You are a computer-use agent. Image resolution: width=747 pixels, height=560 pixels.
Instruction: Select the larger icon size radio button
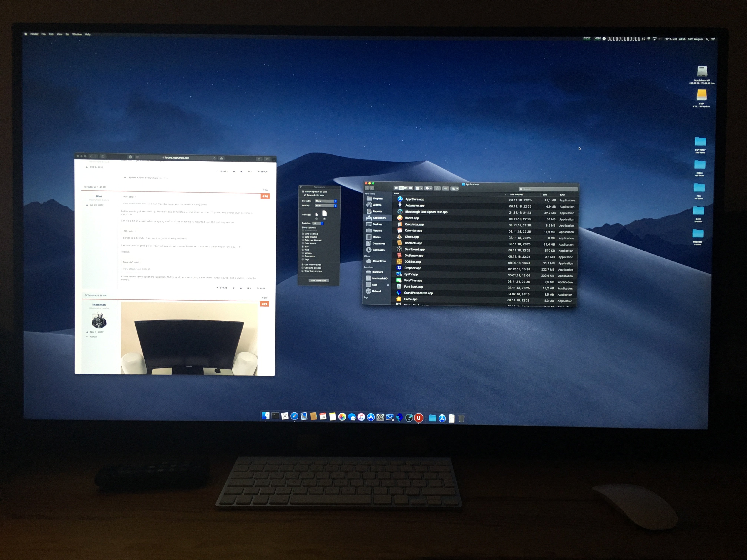click(325, 219)
